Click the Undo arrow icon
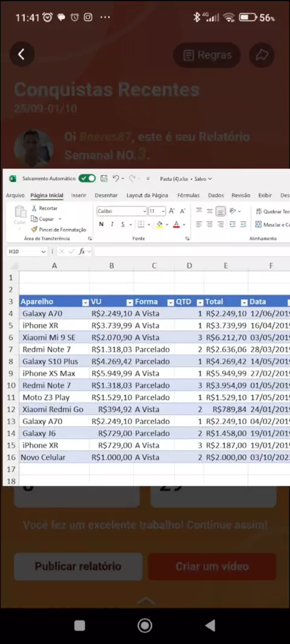290x644 pixels. click(x=116, y=179)
